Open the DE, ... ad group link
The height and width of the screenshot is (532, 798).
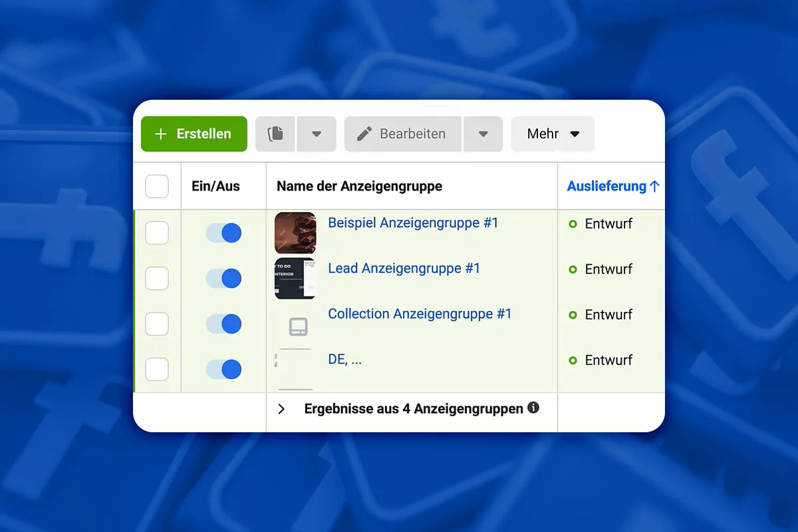(x=344, y=359)
